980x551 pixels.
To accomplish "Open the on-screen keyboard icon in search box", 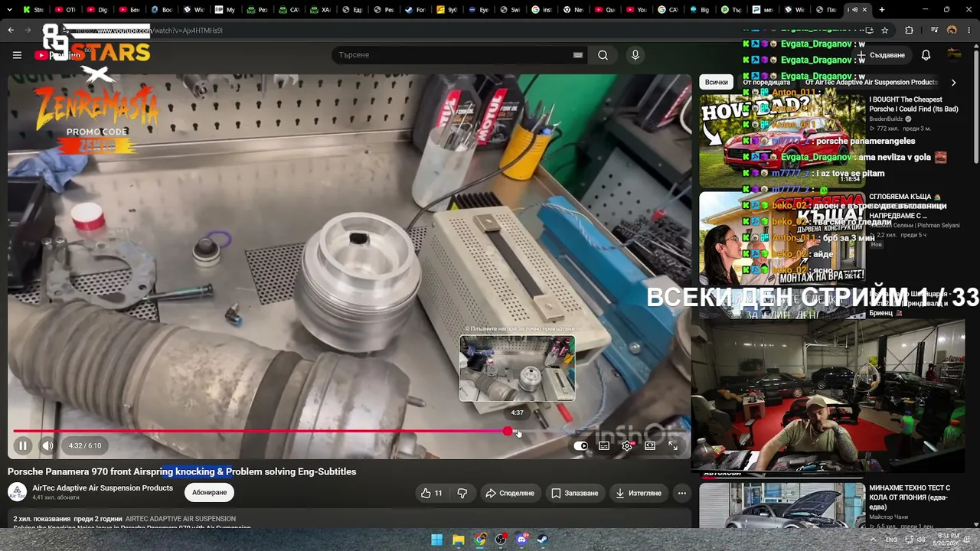I will click(578, 55).
